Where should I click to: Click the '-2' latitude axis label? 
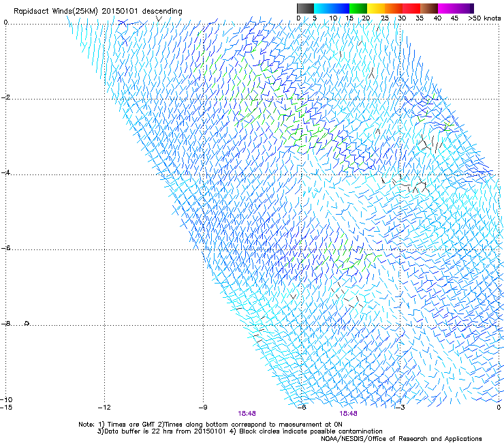tap(5, 97)
